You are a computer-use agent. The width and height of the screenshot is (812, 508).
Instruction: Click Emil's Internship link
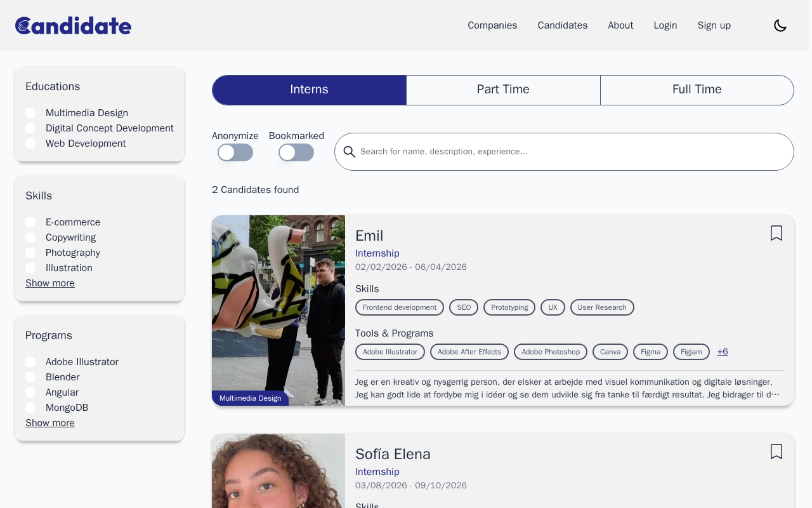point(377,253)
